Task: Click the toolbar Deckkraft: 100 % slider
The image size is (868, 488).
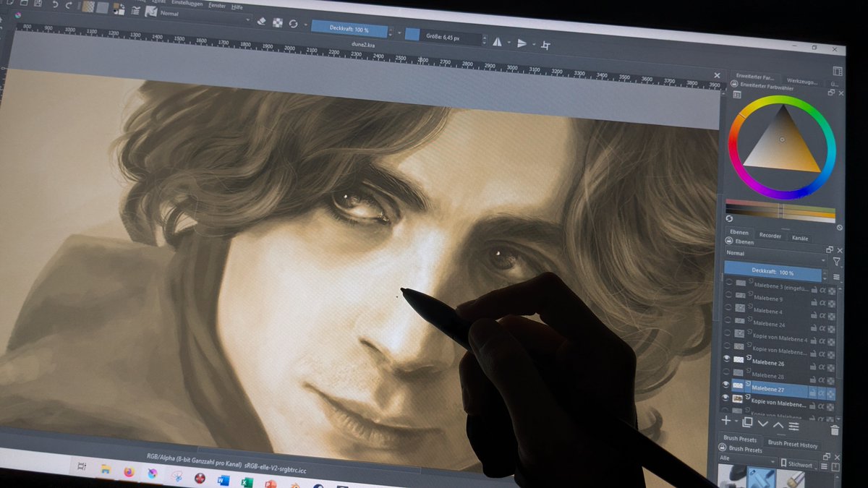Action: pos(349,29)
